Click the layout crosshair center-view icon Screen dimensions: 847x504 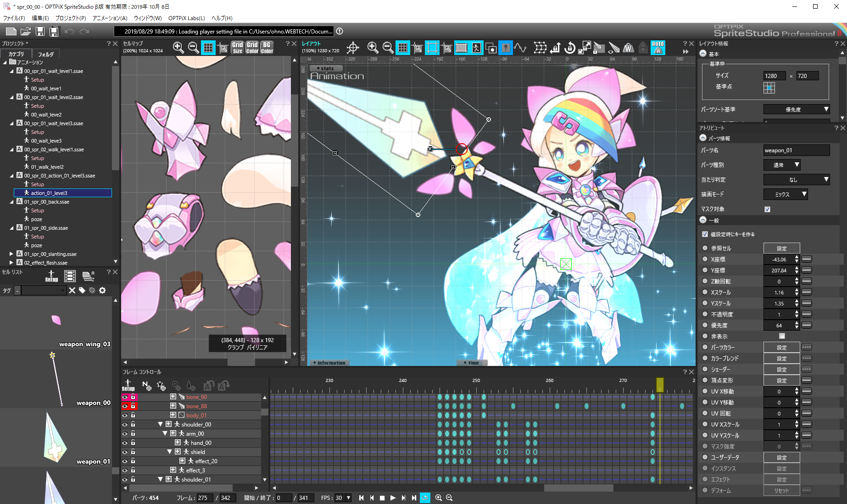coord(353,47)
